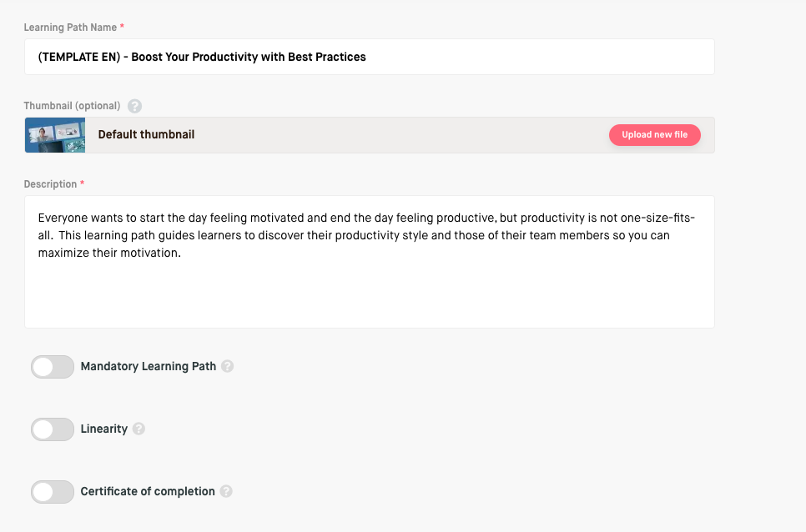The image size is (806, 532).
Task: Turn on the Linearity switch
Action: point(53,429)
